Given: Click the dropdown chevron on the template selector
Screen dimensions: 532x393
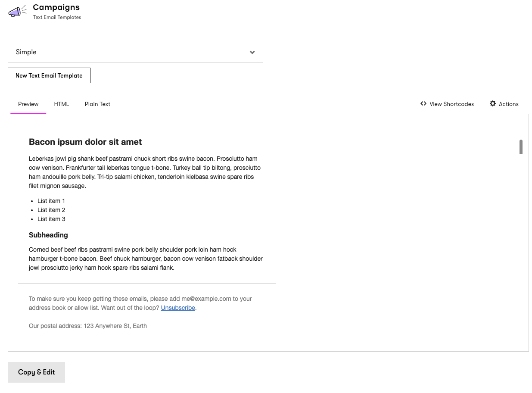Looking at the screenshot, I should point(252,52).
